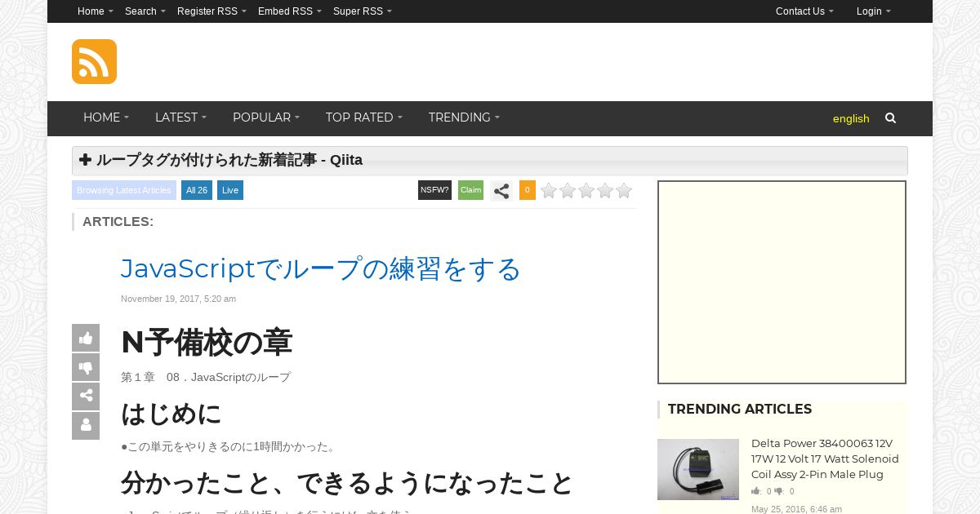
Task: Click the feed title ループタグが付けられた新着記事 - Qiita
Action: pyautogui.click(x=229, y=160)
